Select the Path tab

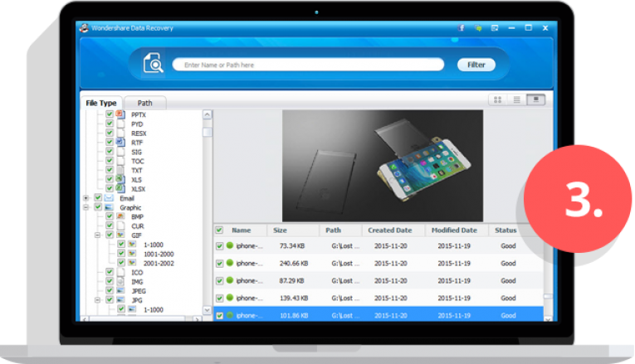[145, 103]
